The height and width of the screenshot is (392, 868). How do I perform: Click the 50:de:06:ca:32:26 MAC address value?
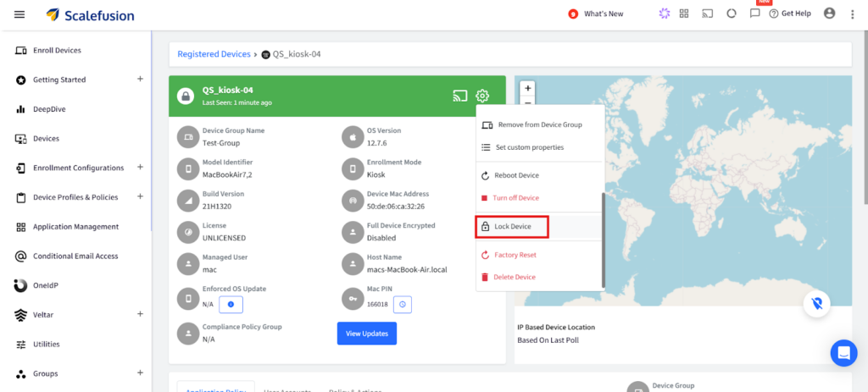click(396, 207)
